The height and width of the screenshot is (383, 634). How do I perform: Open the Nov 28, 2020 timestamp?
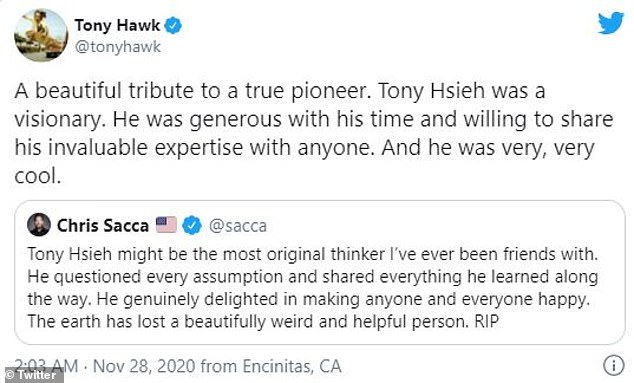coord(144,366)
